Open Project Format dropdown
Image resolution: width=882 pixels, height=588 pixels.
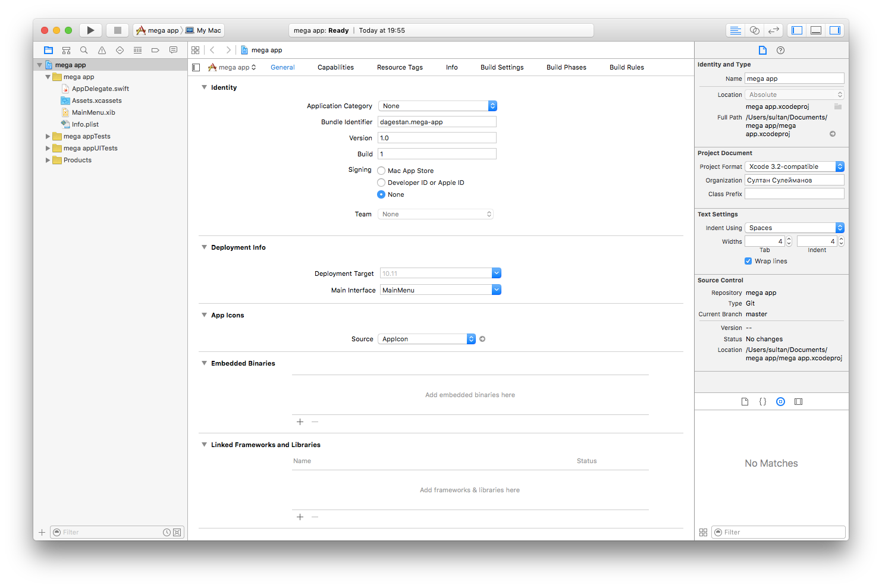pyautogui.click(x=795, y=166)
